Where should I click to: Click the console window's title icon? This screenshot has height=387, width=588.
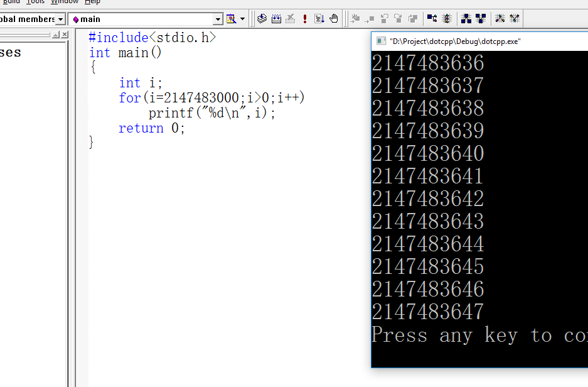click(380, 41)
